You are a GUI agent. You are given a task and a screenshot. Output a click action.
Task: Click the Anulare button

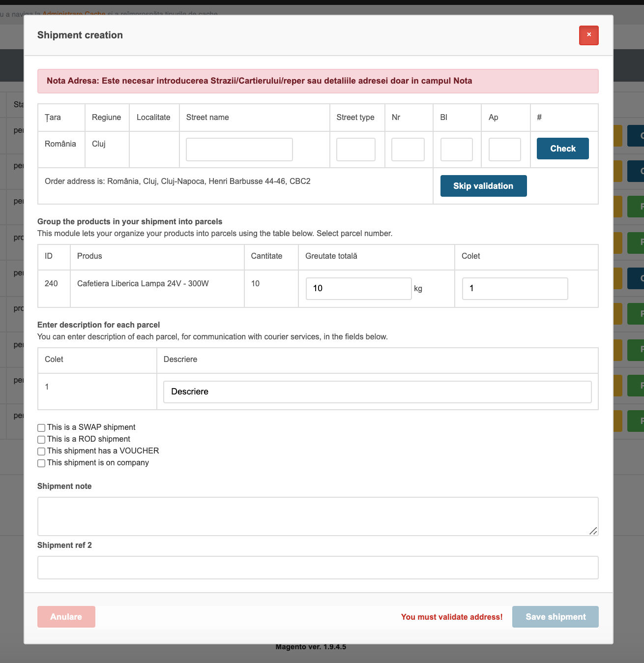tap(66, 617)
